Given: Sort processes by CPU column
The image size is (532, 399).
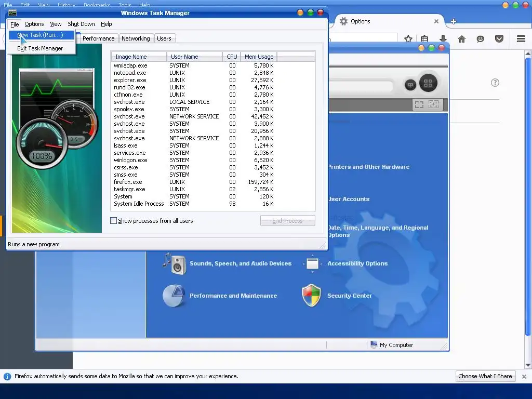Looking at the screenshot, I should coord(232,57).
